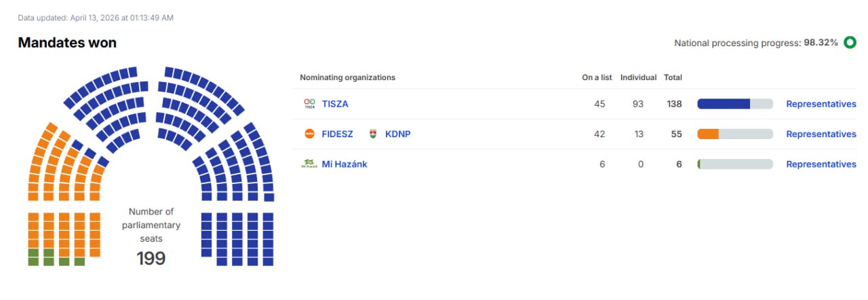Click the 'On a list' column header
The image size is (868, 300).
tap(597, 77)
